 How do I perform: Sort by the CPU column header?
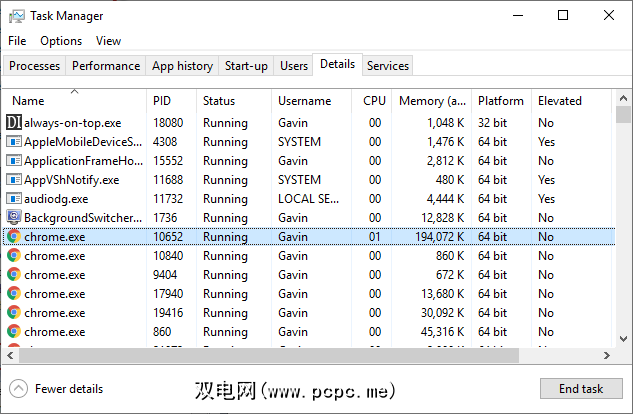point(374,101)
